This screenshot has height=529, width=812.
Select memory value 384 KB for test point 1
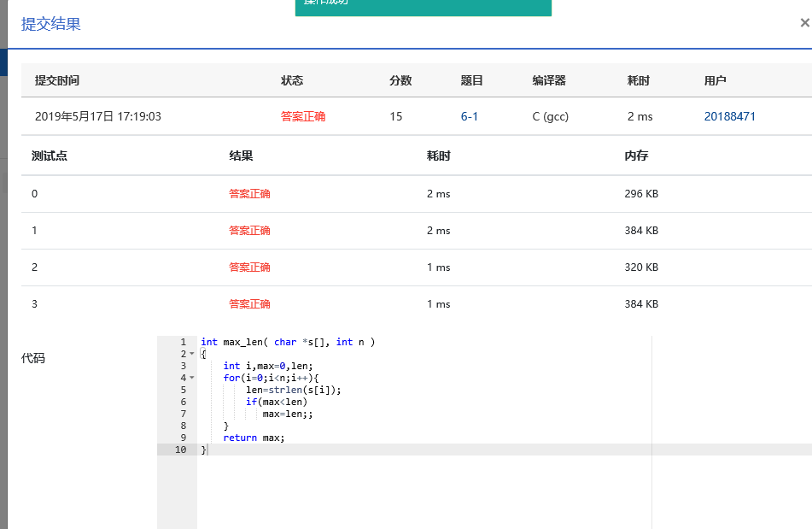[x=641, y=231]
